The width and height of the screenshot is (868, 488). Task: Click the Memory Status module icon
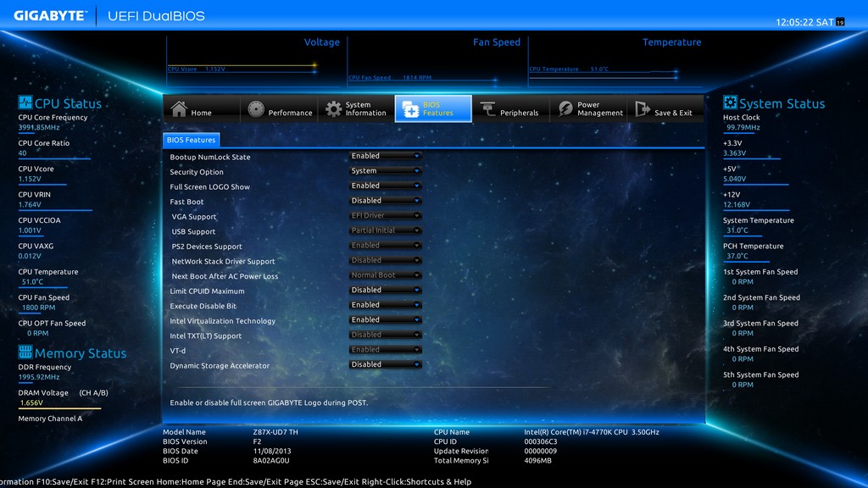25,352
